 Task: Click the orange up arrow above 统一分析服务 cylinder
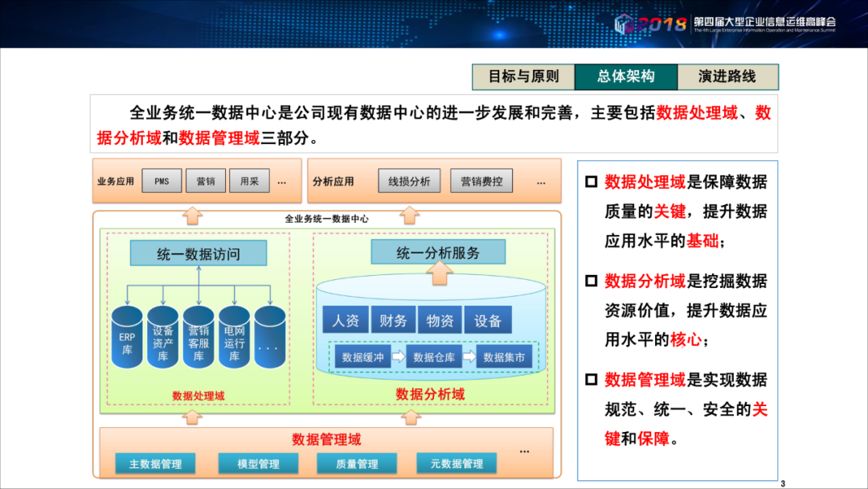click(x=440, y=273)
